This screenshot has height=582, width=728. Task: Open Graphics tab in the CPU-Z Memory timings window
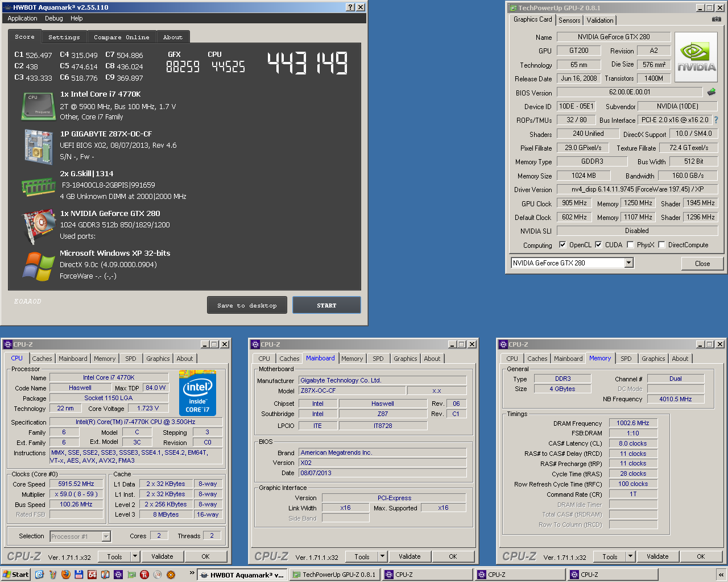point(653,359)
